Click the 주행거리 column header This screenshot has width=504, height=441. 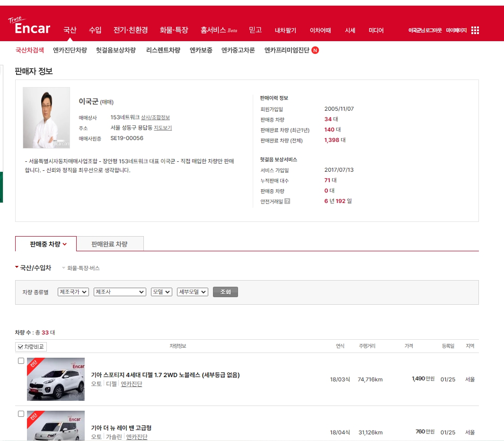tap(367, 346)
